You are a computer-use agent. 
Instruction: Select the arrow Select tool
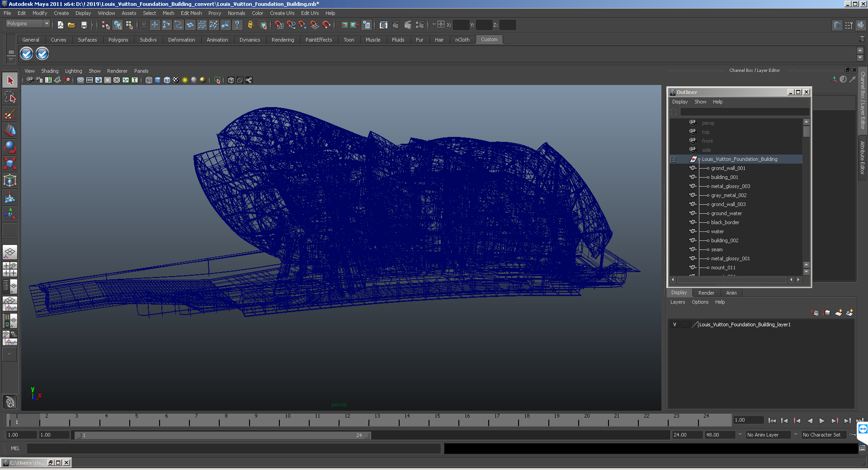pyautogui.click(x=10, y=80)
